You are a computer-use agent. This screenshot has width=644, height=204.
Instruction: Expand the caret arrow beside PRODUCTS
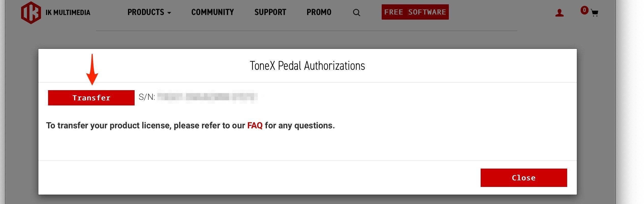coord(169,13)
